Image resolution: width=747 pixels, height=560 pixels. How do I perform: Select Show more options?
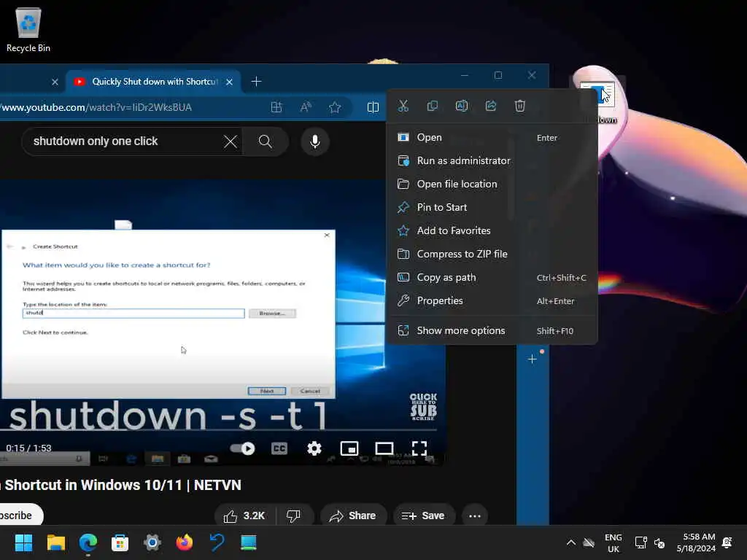(x=492, y=331)
